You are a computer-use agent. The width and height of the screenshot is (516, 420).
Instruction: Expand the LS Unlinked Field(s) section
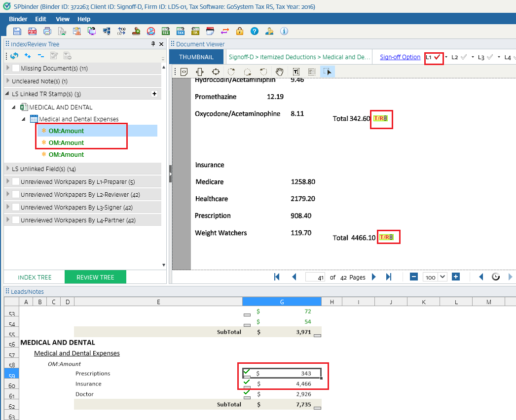click(8, 169)
